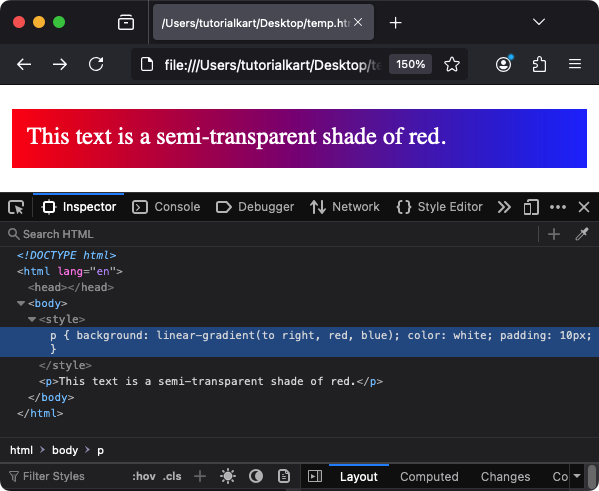Select the p element in markup tree

[x=211, y=381]
